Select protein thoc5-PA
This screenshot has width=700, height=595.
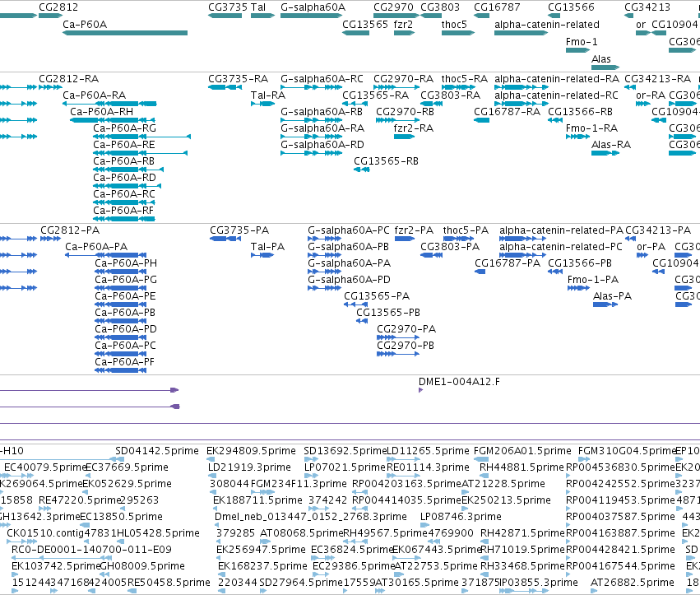[458, 239]
